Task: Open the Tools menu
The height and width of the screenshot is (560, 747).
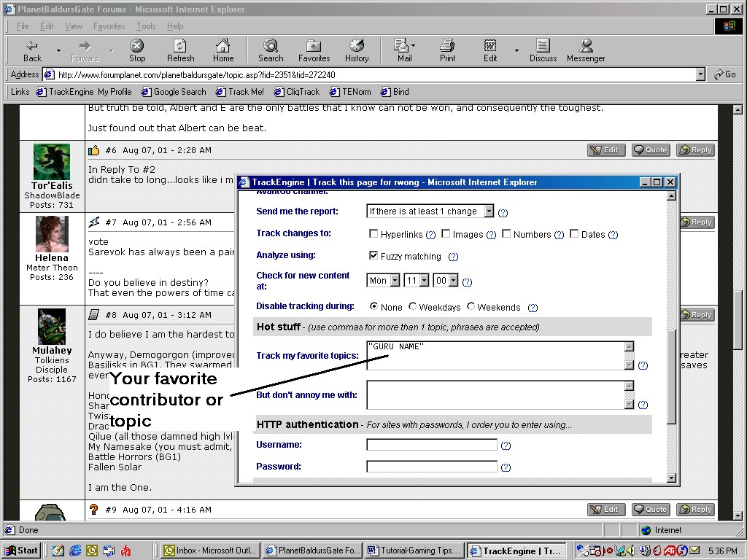Action: pyautogui.click(x=146, y=26)
